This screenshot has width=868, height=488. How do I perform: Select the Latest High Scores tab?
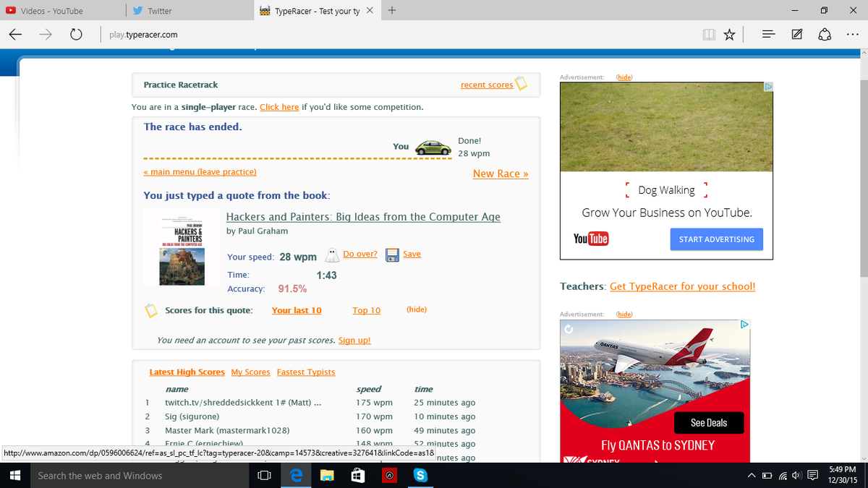point(187,372)
